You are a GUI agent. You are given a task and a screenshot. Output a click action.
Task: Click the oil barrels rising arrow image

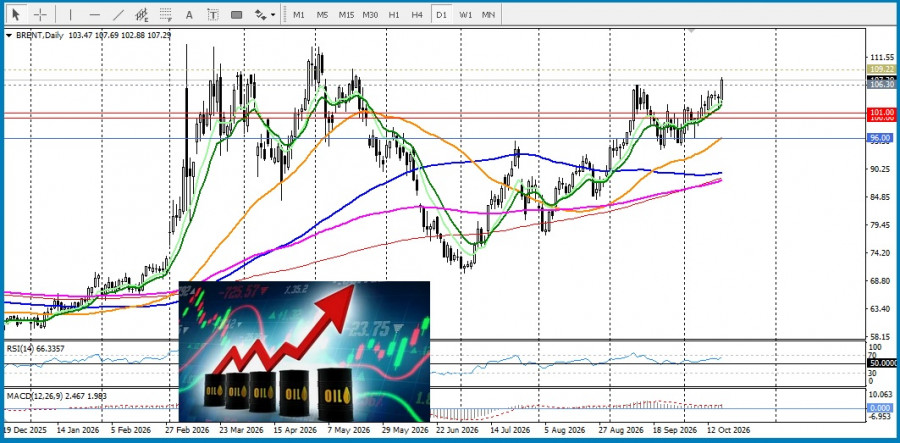pos(304,352)
